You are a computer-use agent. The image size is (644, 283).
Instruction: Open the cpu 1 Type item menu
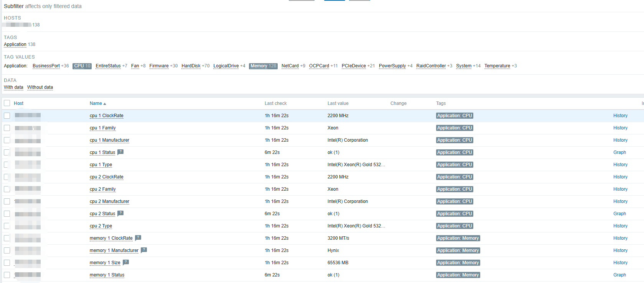[x=101, y=165]
